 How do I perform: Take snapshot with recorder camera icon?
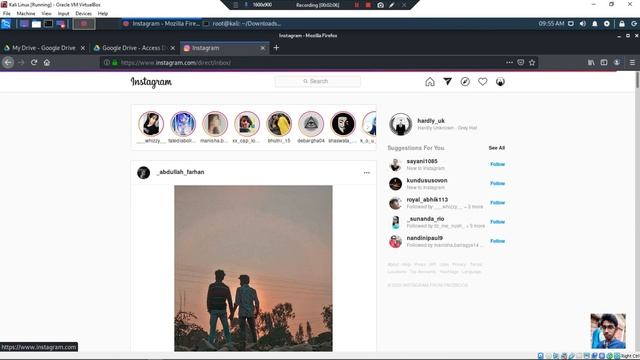tap(380, 5)
